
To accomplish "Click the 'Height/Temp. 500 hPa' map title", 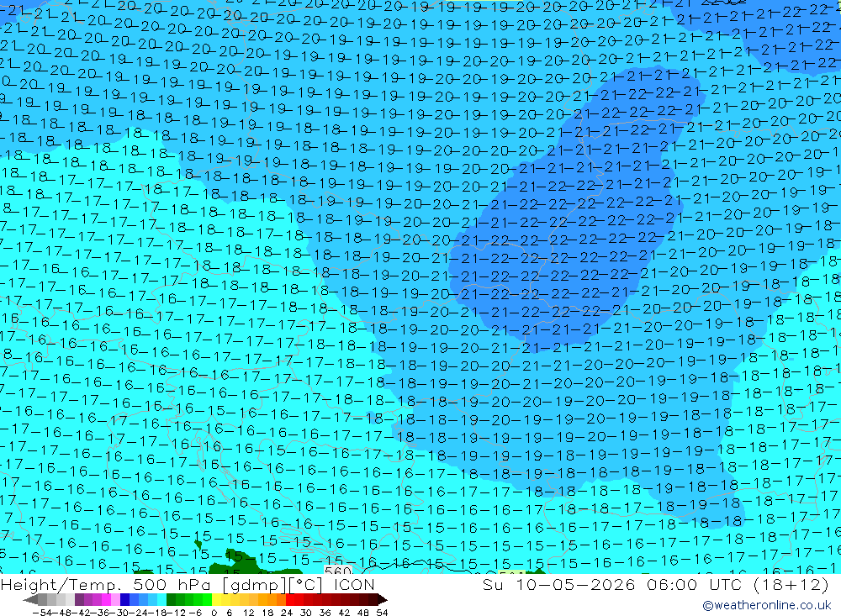I will point(105,585).
